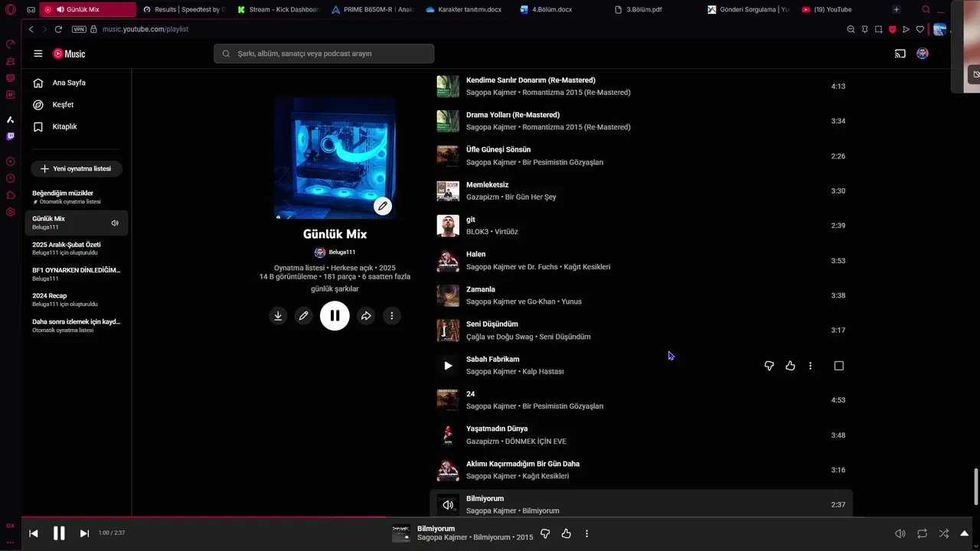The height and width of the screenshot is (551, 980).
Task: Open Beğendiğim müzikler playlist
Action: (x=77, y=197)
